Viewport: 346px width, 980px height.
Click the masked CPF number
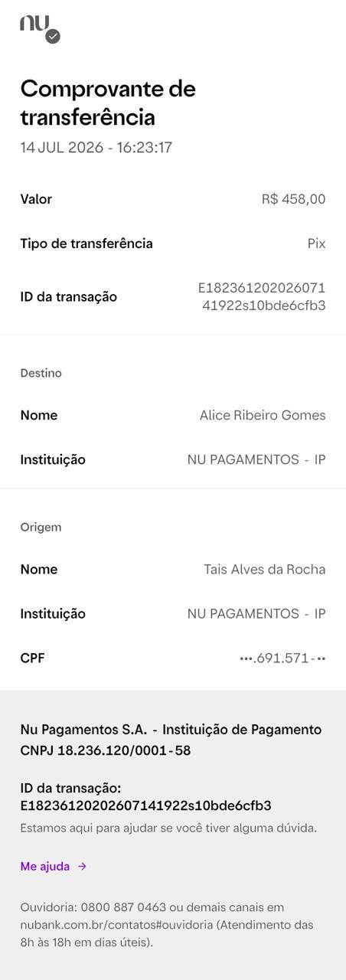(x=282, y=658)
